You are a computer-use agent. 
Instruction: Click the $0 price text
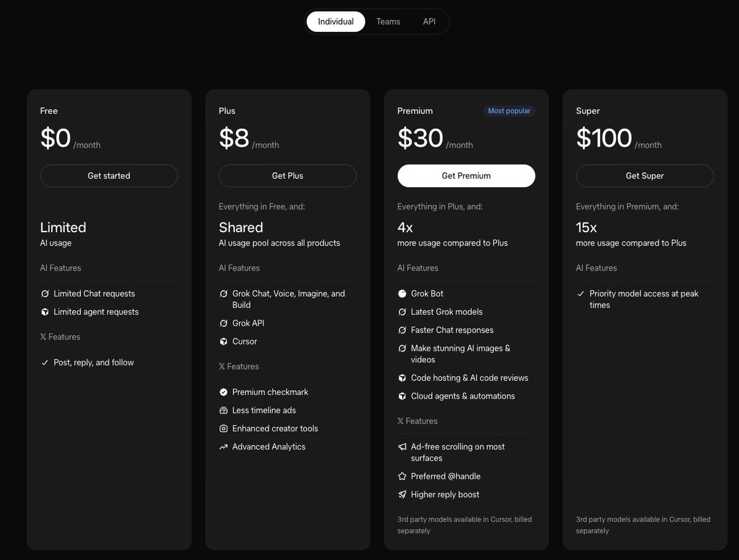coord(55,138)
